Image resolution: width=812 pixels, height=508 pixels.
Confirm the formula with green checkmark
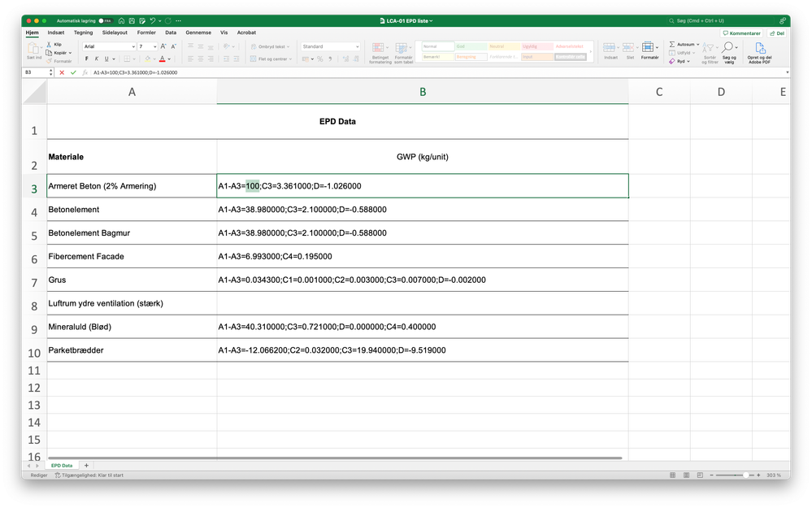[73, 72]
